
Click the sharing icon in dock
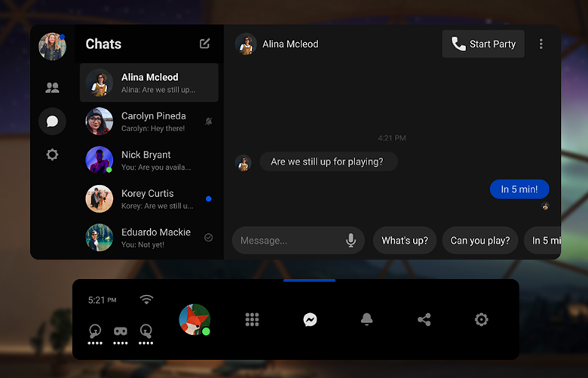tap(424, 320)
